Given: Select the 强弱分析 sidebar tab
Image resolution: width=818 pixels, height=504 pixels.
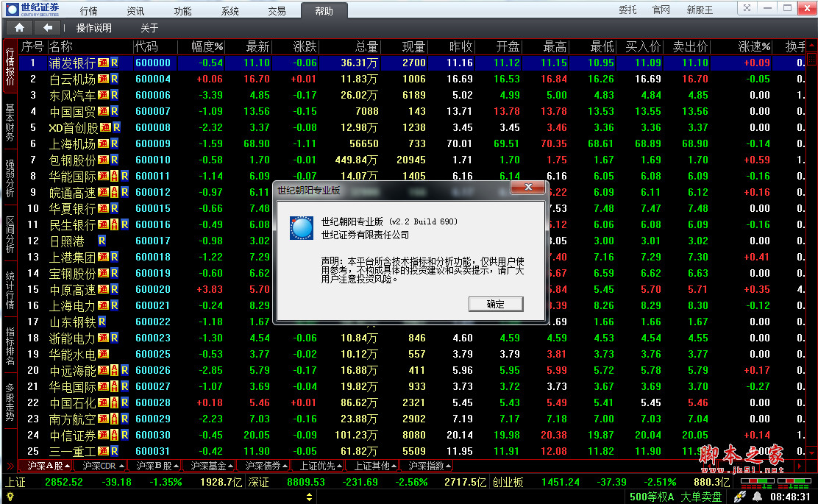Looking at the screenshot, I should point(10,179).
